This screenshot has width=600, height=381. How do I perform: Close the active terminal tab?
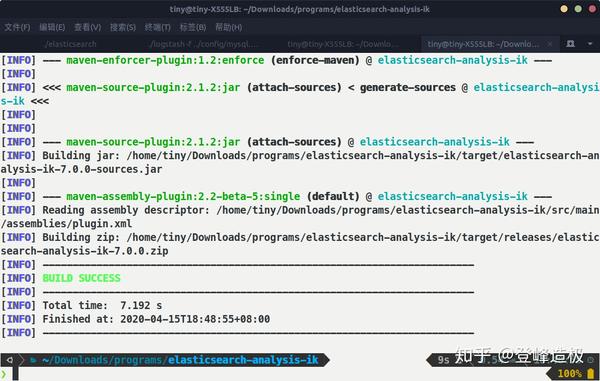click(550, 44)
